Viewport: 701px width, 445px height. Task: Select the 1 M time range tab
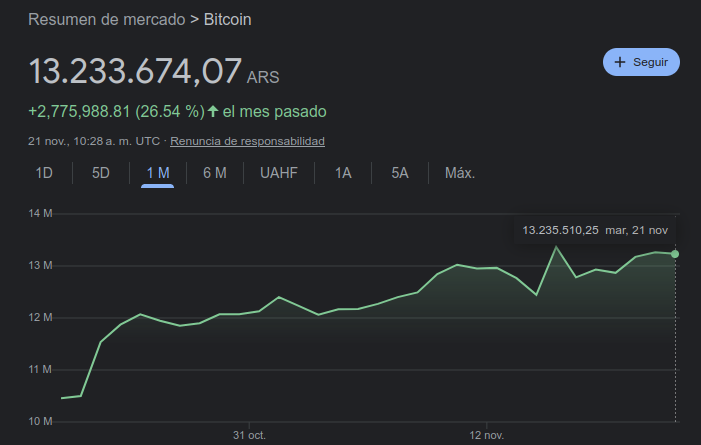point(158,173)
